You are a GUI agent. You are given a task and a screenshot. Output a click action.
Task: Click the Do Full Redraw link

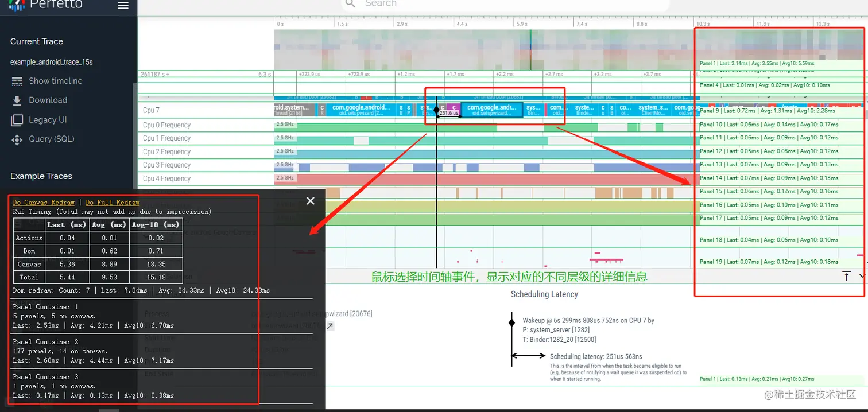click(x=113, y=202)
